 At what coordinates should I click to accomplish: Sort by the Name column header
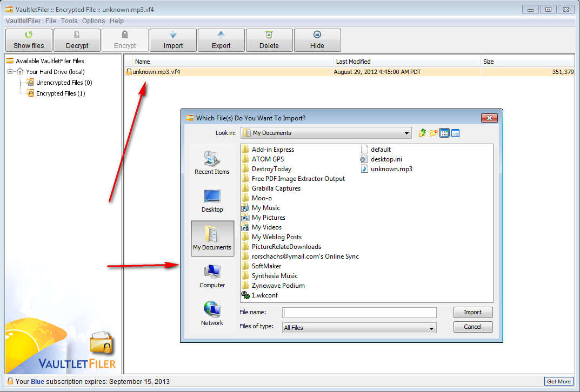[x=232, y=62]
